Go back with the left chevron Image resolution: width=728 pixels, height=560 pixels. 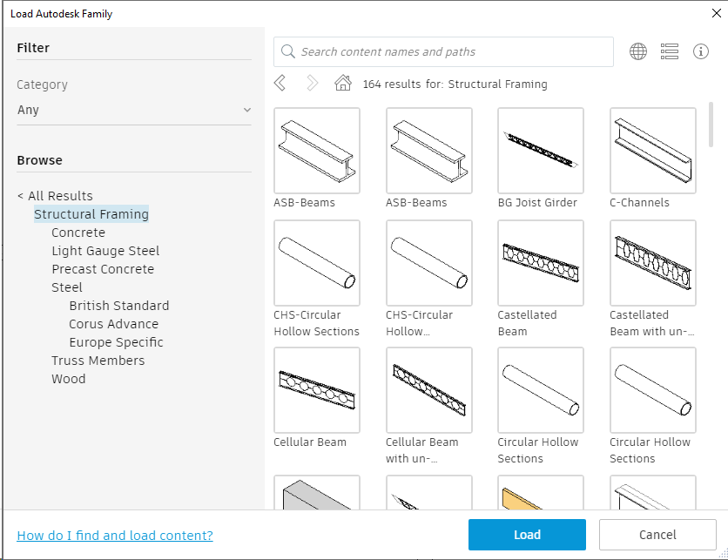point(280,84)
